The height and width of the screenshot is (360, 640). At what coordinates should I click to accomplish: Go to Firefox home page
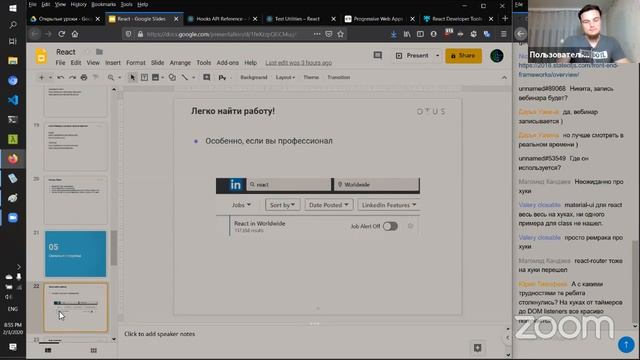[x=75, y=34]
